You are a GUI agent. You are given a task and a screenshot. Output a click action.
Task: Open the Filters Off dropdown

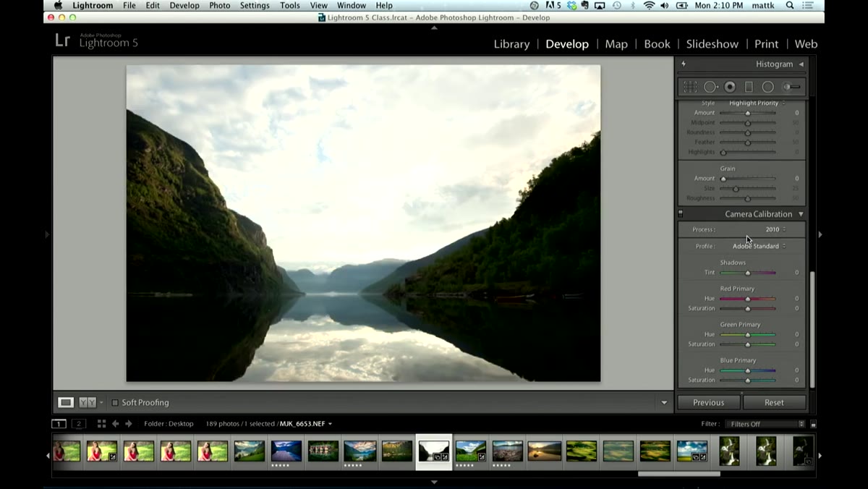click(765, 424)
